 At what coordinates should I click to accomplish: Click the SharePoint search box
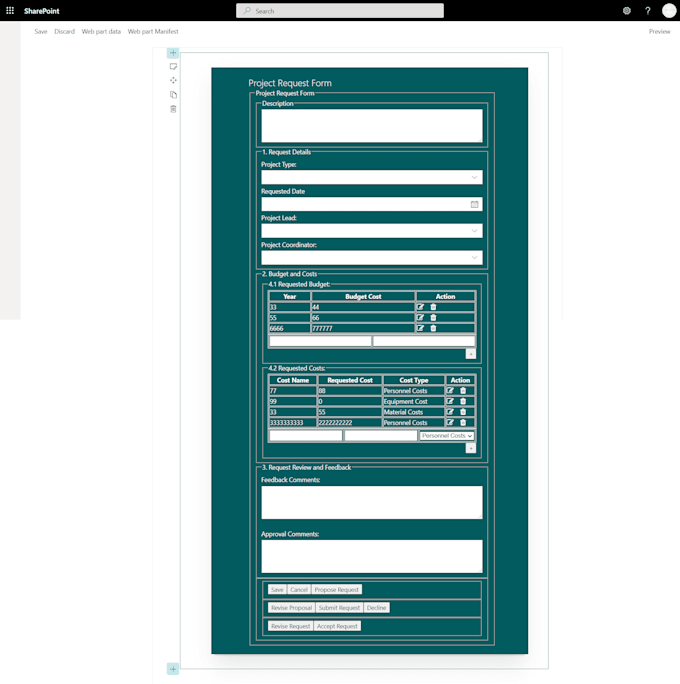(x=340, y=11)
